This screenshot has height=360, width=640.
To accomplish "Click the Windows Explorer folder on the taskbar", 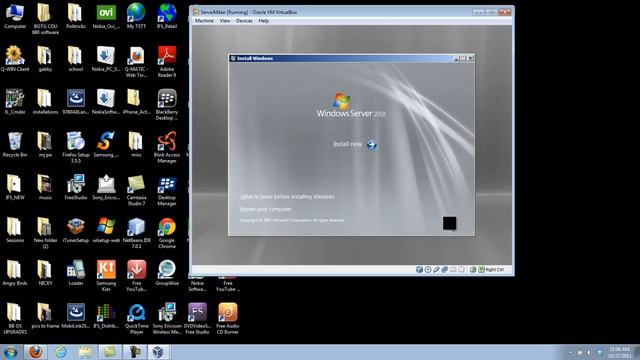I will (x=85, y=352).
